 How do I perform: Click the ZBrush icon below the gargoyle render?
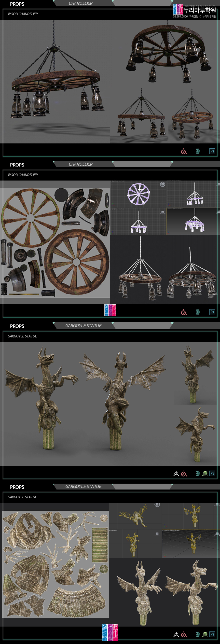pos(176,473)
